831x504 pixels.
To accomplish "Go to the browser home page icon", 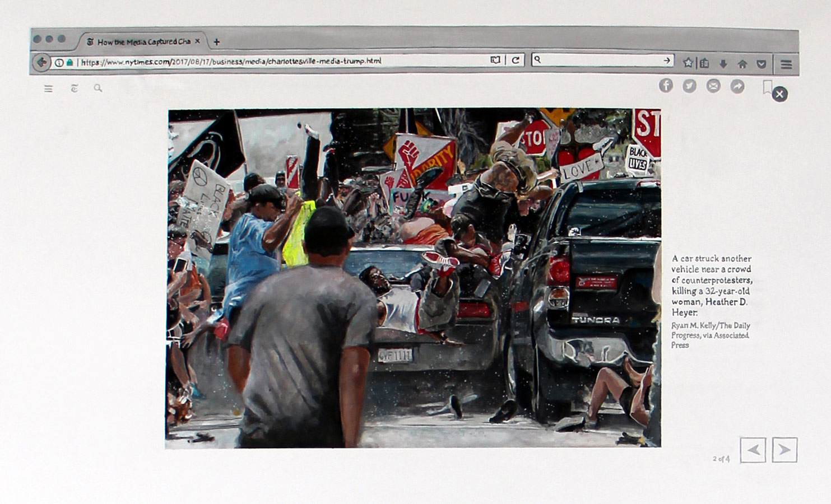I will (742, 64).
